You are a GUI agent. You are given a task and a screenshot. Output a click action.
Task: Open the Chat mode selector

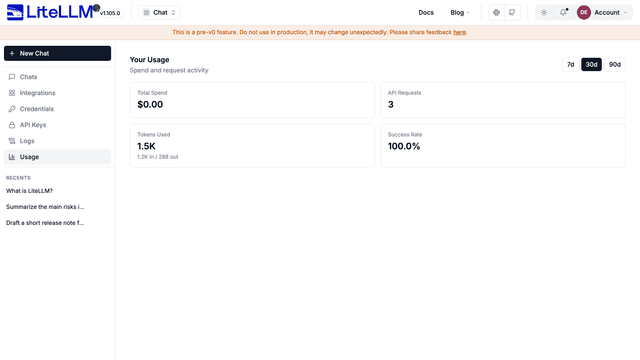click(160, 13)
